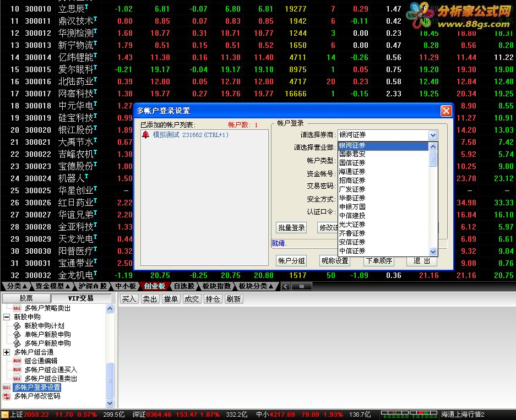Expand the 多帐户组合通 tree node
This screenshot has height=420, width=516.
[x=7, y=352]
